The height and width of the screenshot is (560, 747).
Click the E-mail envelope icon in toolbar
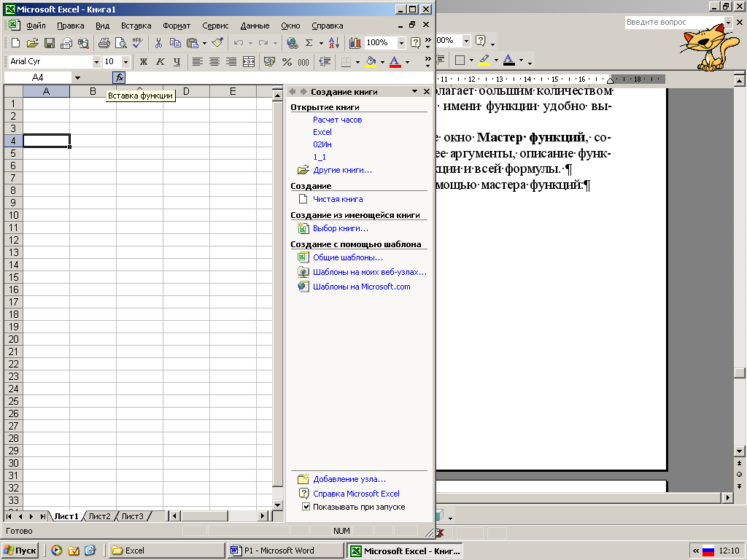[66, 43]
